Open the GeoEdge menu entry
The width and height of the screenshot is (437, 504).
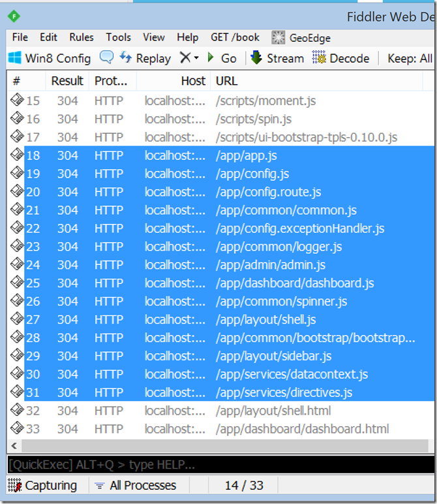coord(301,38)
